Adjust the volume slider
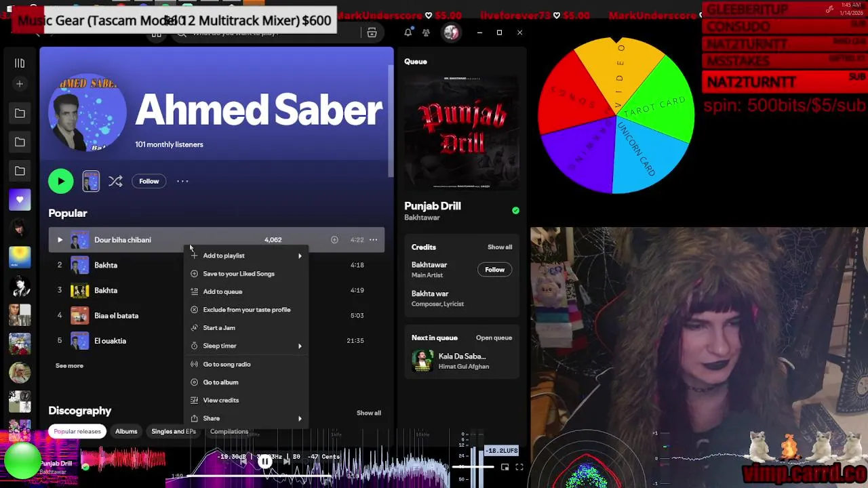Image resolution: width=868 pixels, height=488 pixels. tap(473, 467)
